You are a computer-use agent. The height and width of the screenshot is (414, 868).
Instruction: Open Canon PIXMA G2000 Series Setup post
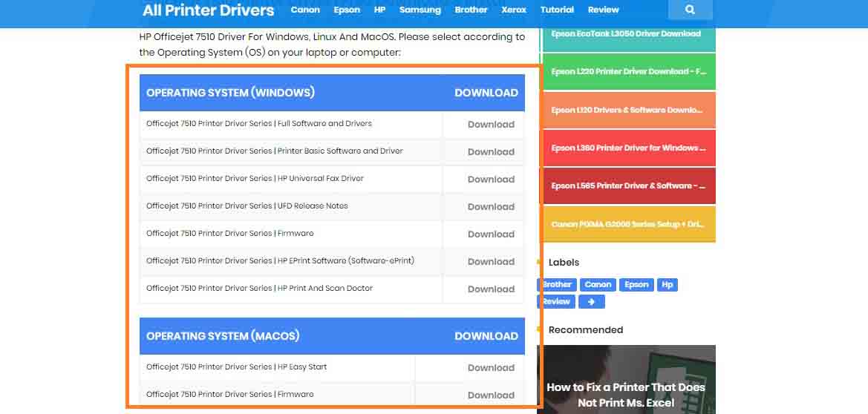point(629,224)
